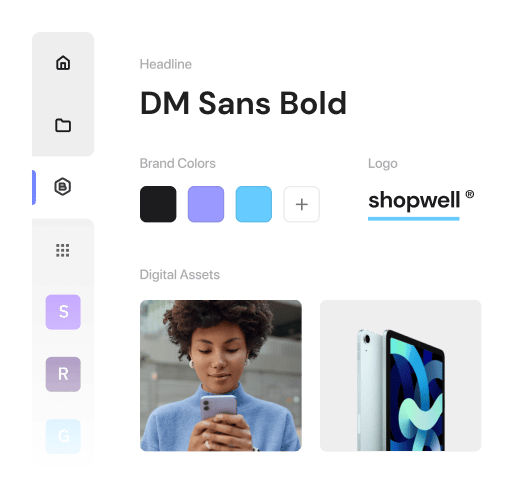Click the DM Sans Bold headline font

(x=243, y=103)
